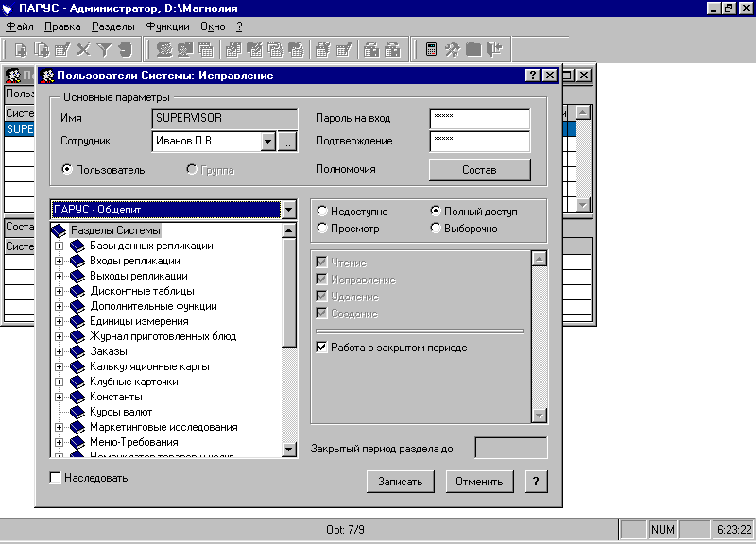
Task: Select the Выходы репликации tree item
Action: click(x=139, y=276)
